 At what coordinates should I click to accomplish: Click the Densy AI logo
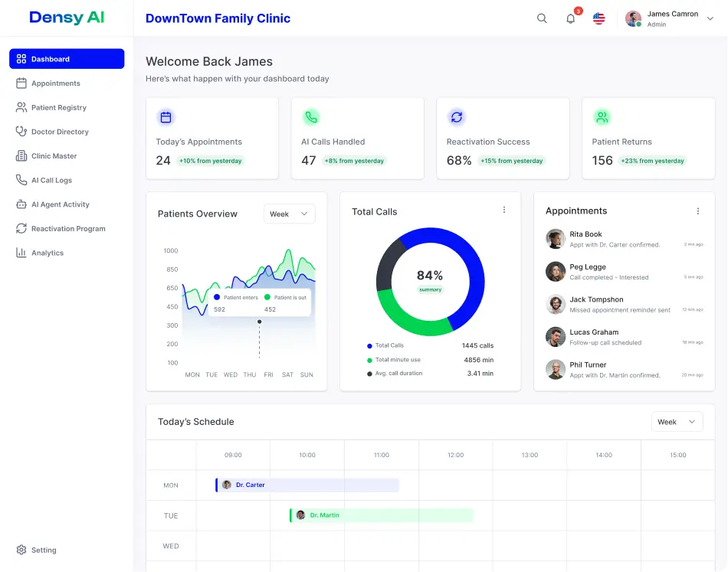pos(67,18)
